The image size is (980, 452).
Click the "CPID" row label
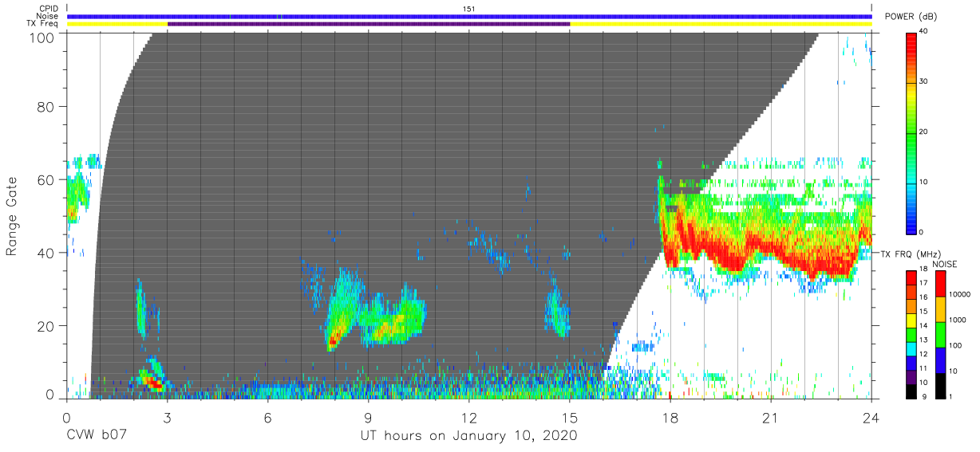coord(49,9)
